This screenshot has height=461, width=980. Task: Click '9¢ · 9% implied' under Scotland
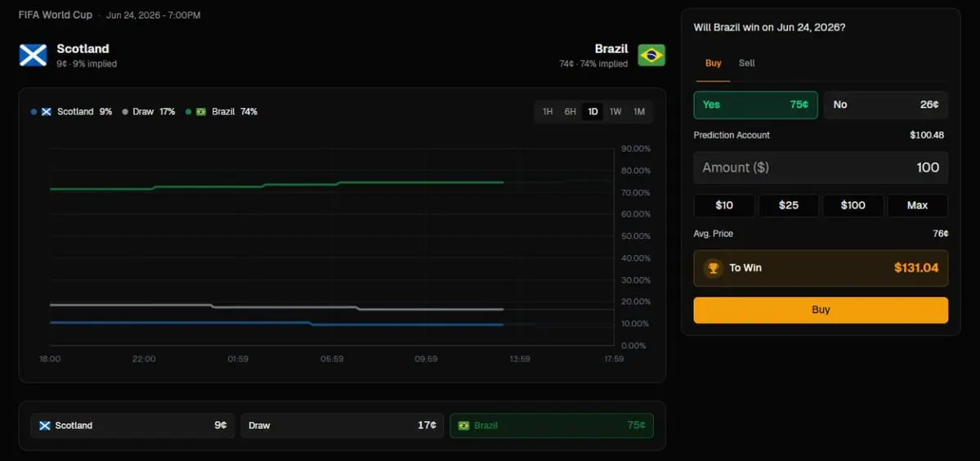pos(87,64)
